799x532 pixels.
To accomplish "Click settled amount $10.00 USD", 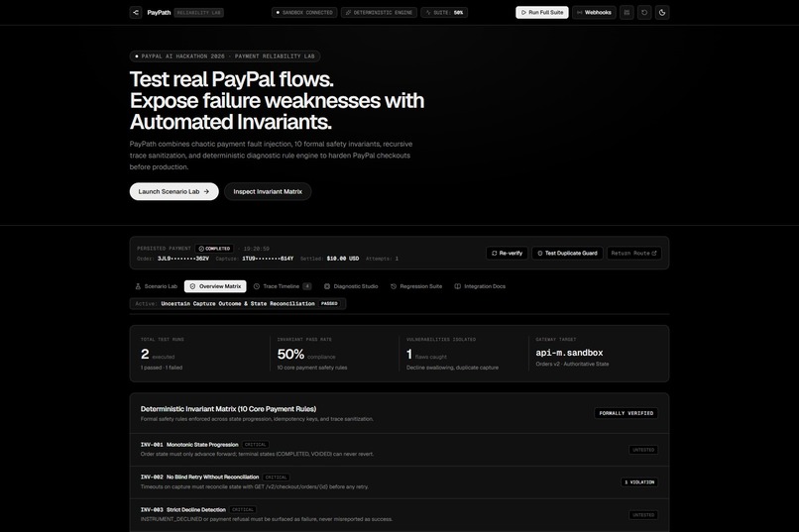I will coord(342,259).
